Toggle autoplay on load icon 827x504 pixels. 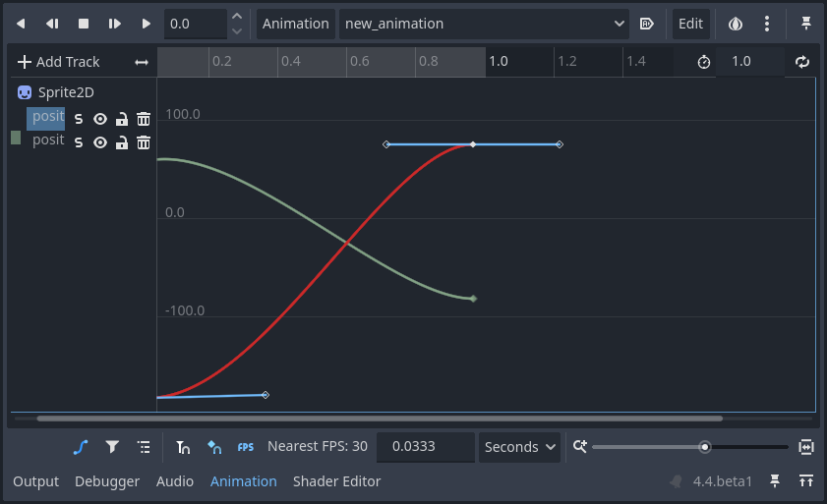pos(647,24)
